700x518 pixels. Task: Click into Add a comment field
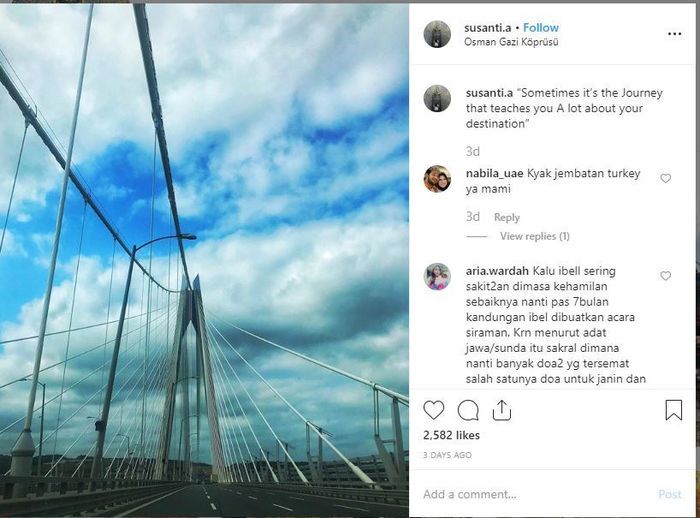536,494
